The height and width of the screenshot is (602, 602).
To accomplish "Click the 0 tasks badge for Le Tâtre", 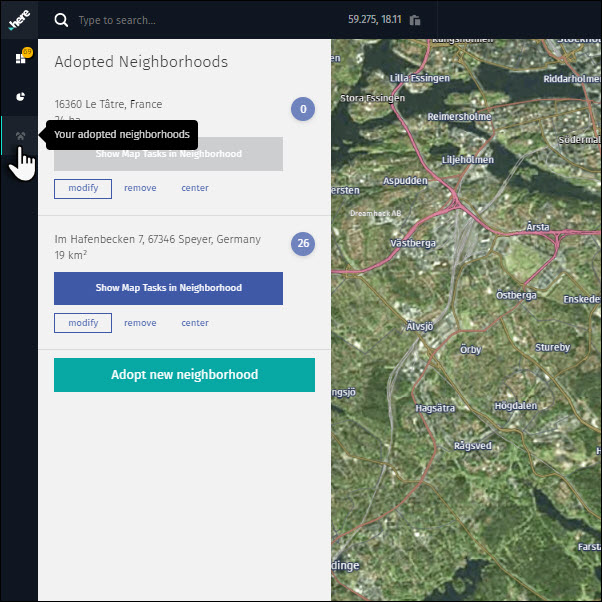I will [x=303, y=109].
